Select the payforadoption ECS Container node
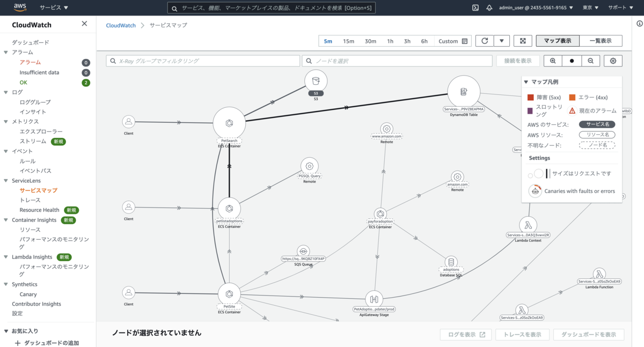This screenshot has width=644, height=347. coord(380,215)
